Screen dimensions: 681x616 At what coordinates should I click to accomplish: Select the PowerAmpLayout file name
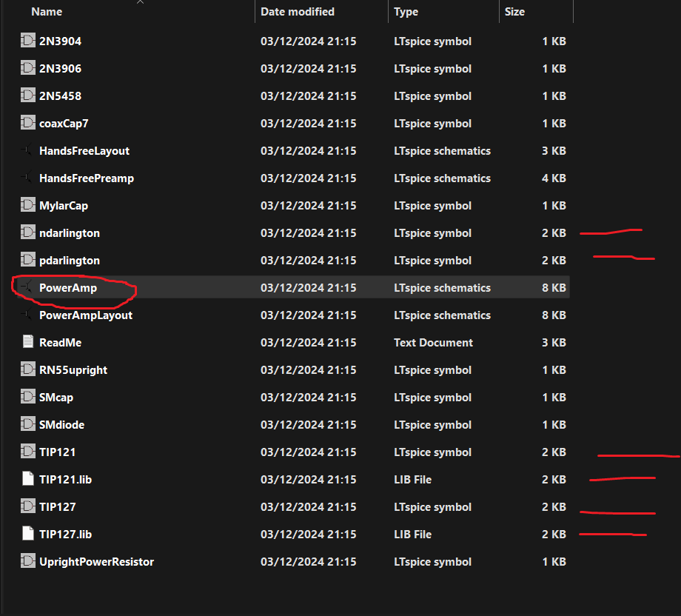pyautogui.click(x=86, y=315)
